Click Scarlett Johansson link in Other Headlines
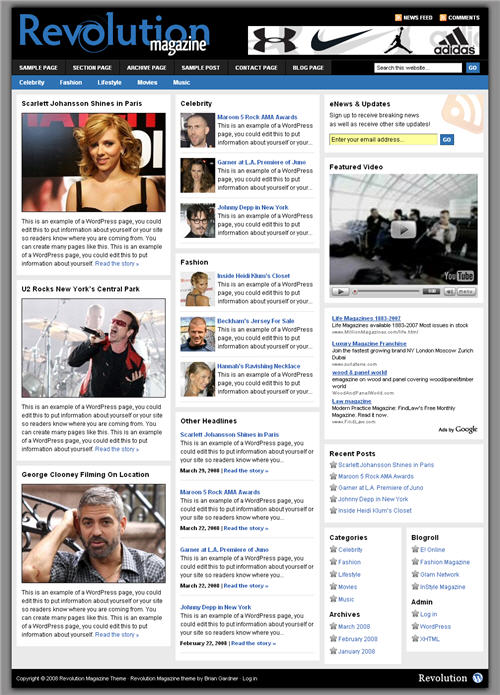Screen dimensions: 500x695 coord(230,435)
